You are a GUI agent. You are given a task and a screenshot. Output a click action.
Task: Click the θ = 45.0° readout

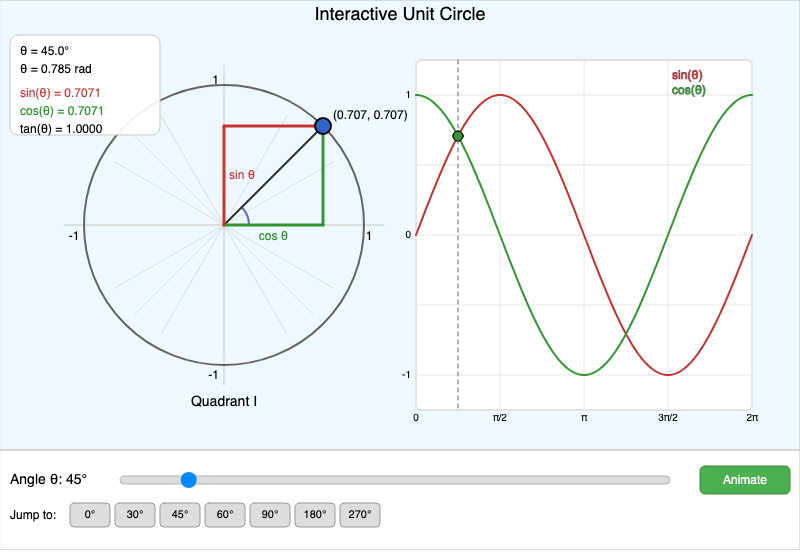44,51
